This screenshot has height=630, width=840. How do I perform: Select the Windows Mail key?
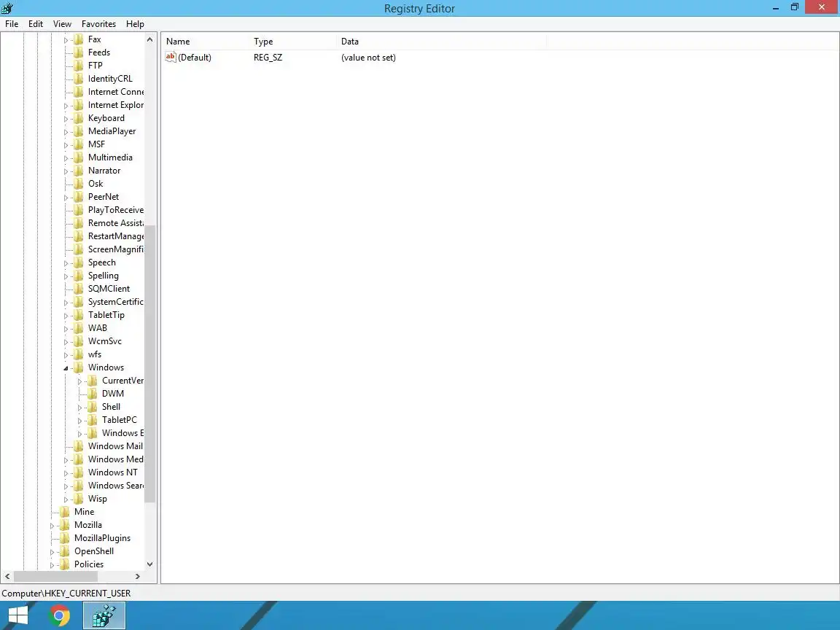(x=115, y=446)
